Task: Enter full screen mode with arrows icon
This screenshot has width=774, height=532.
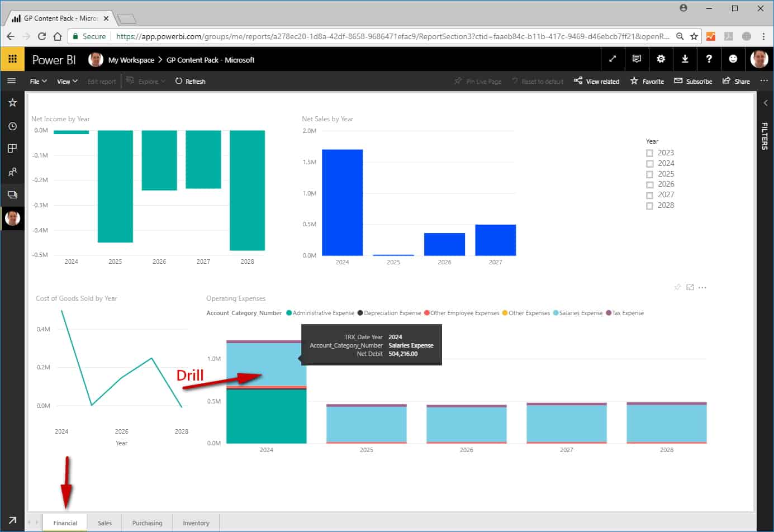Action: coord(612,59)
